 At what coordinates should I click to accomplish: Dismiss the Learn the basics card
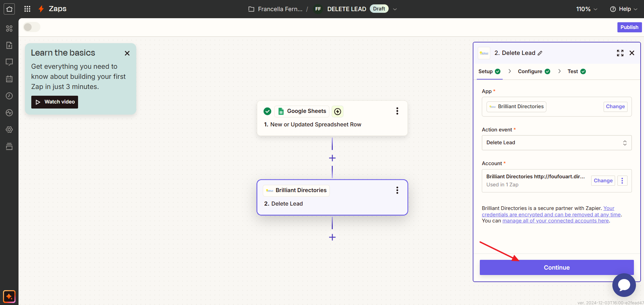(127, 53)
